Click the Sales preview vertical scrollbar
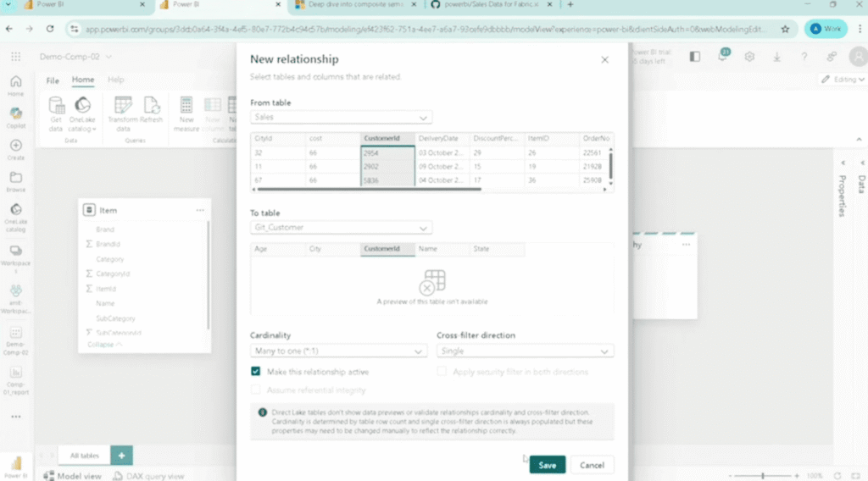 [x=610, y=165]
